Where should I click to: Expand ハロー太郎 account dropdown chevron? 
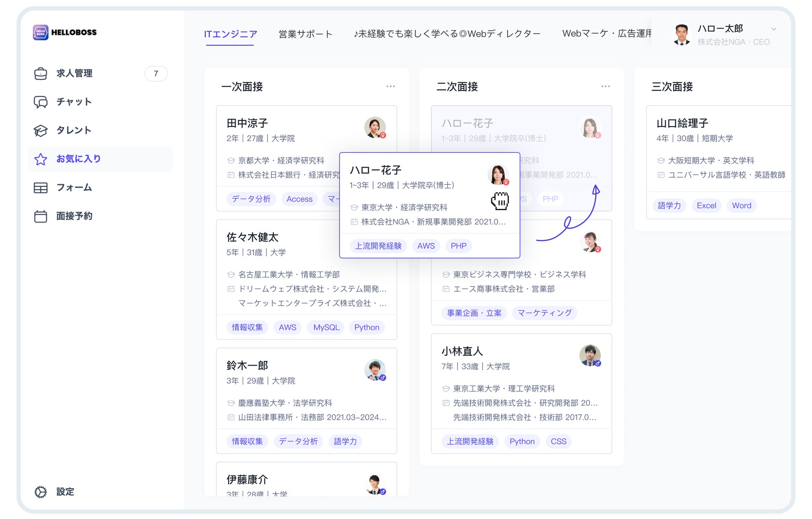point(773,29)
